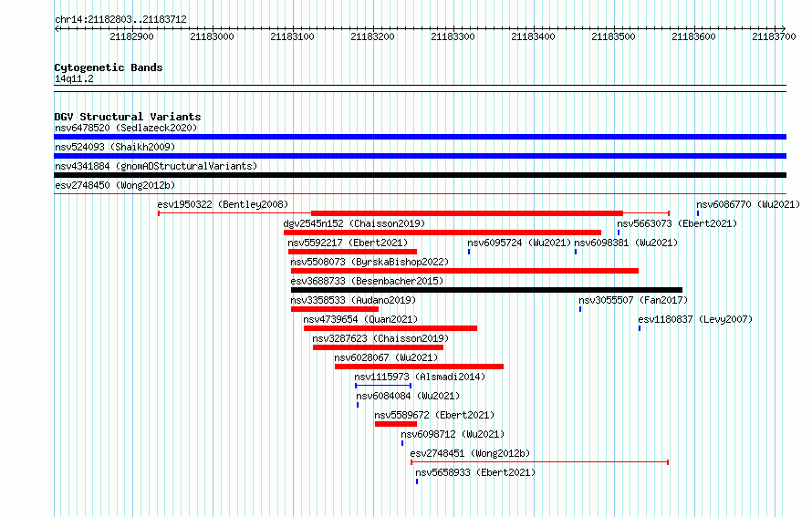Image resolution: width=812 pixels, height=517 pixels.
Task: Open nsv5663073 (Ebert2021) label
Action: (x=677, y=223)
